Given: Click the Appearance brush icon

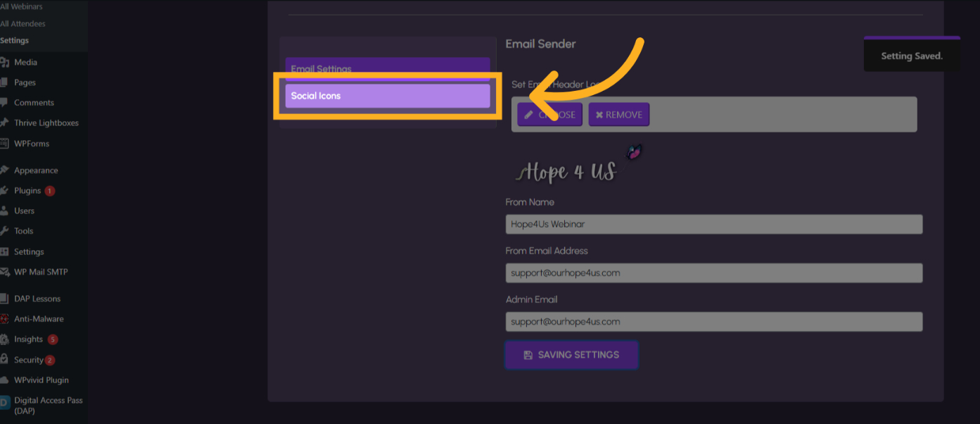Looking at the screenshot, I should pyautogui.click(x=4, y=170).
